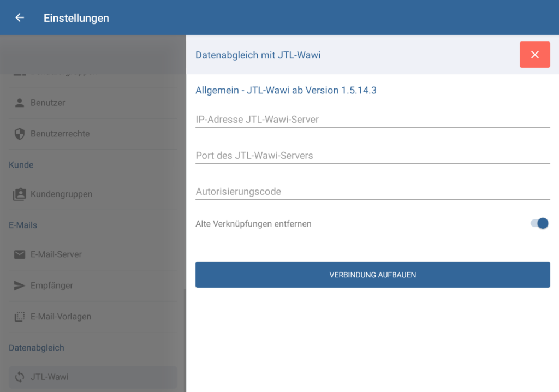Viewport: 559px width, 392px height.
Task: Click the Port des JTL-Wawi-Servers field
Action: click(x=372, y=155)
